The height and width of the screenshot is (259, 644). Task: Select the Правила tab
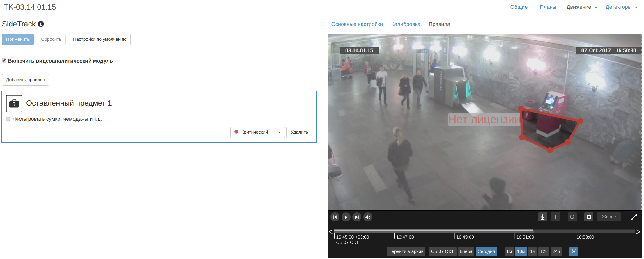click(439, 24)
